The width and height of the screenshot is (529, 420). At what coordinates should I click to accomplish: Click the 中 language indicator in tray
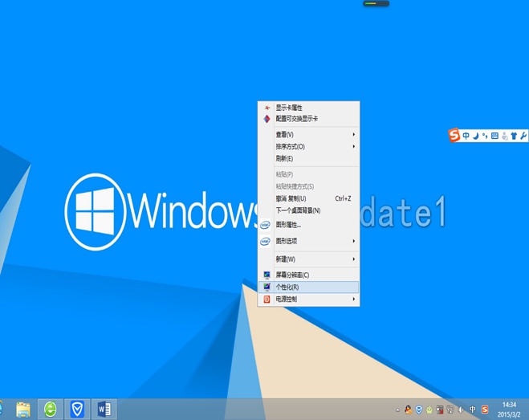[x=473, y=410]
